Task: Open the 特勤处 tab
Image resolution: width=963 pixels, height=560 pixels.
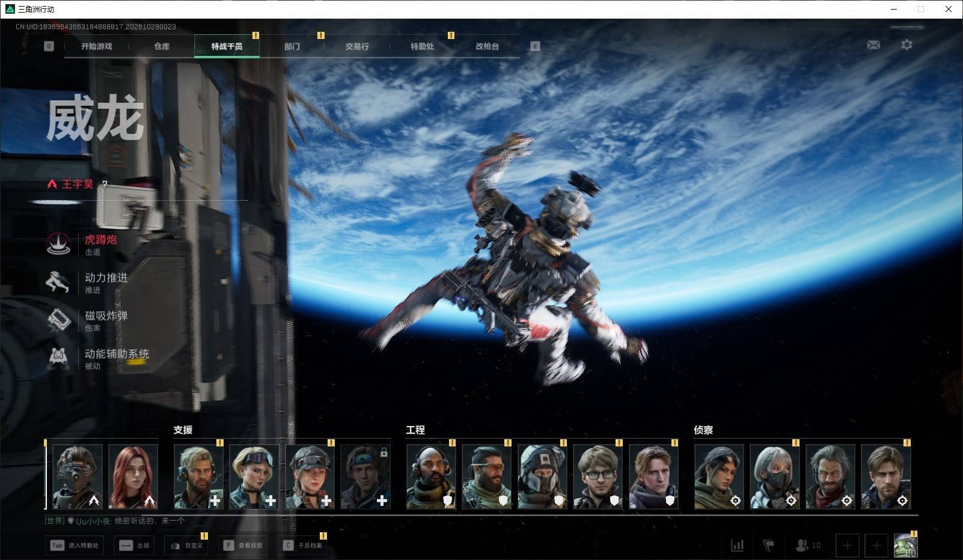Action: pyautogui.click(x=422, y=46)
